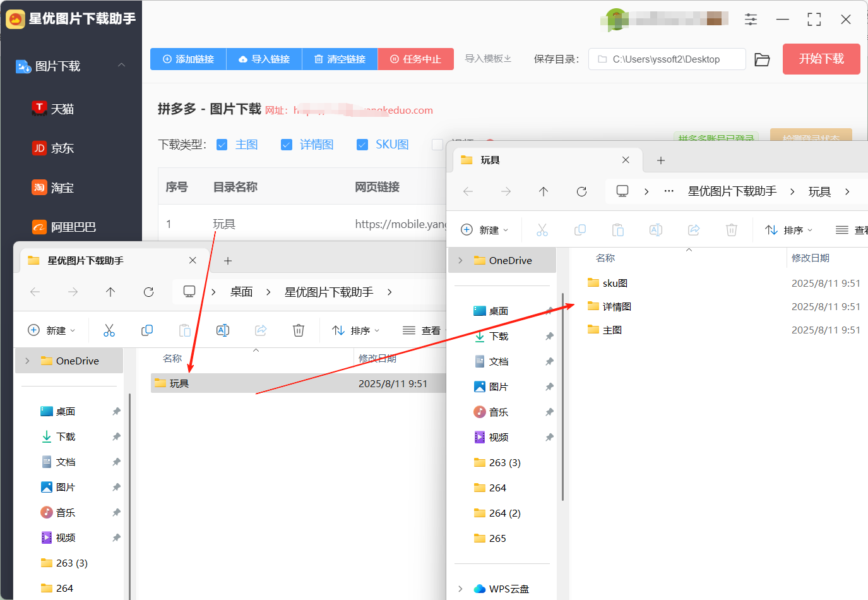The height and width of the screenshot is (600, 868).
Task: Click the 清空链接 button
Action: [x=340, y=59]
